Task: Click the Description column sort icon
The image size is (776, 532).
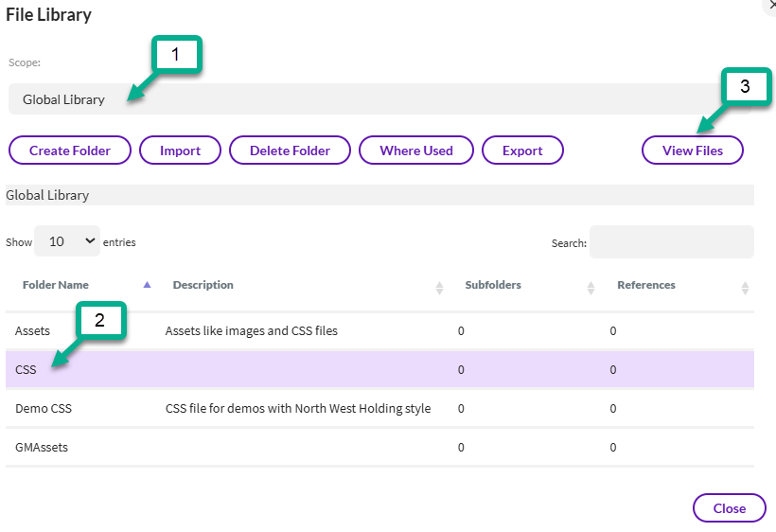Action: click(x=439, y=288)
